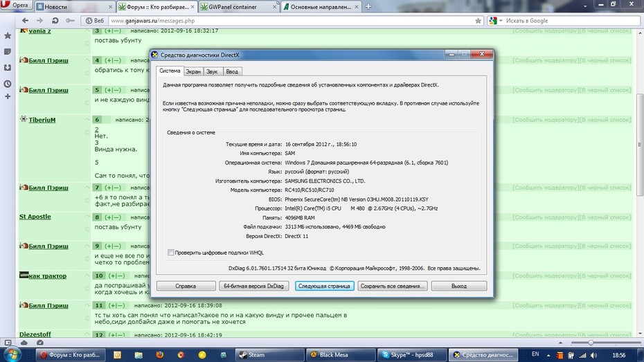Open St Apostle user profile link
This screenshot has height=362, width=644.
(x=35, y=217)
